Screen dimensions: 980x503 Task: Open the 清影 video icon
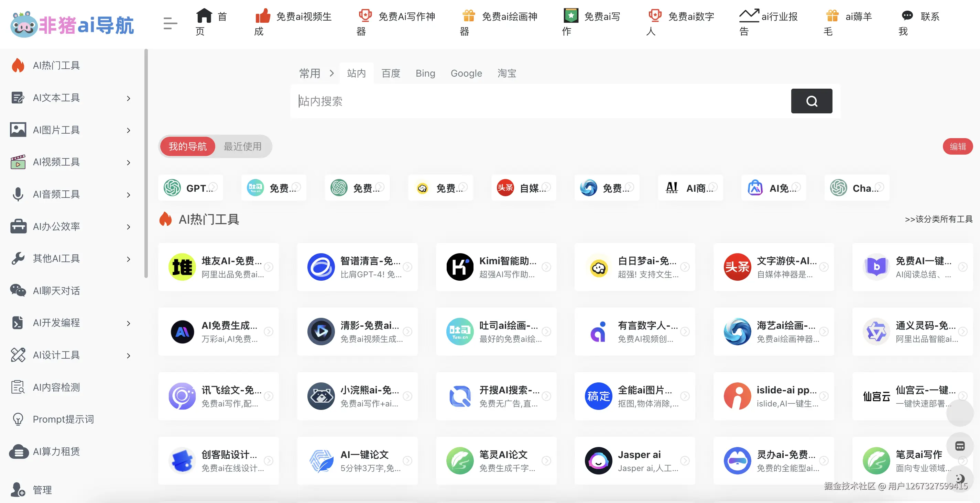(321, 332)
